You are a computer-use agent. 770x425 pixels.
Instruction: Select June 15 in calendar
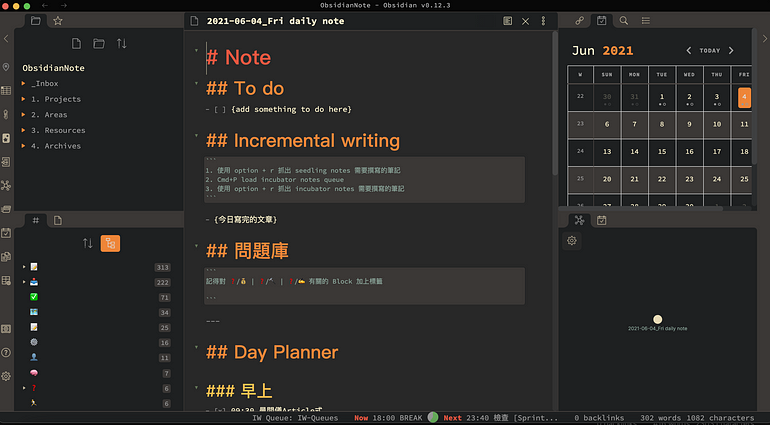click(662, 151)
